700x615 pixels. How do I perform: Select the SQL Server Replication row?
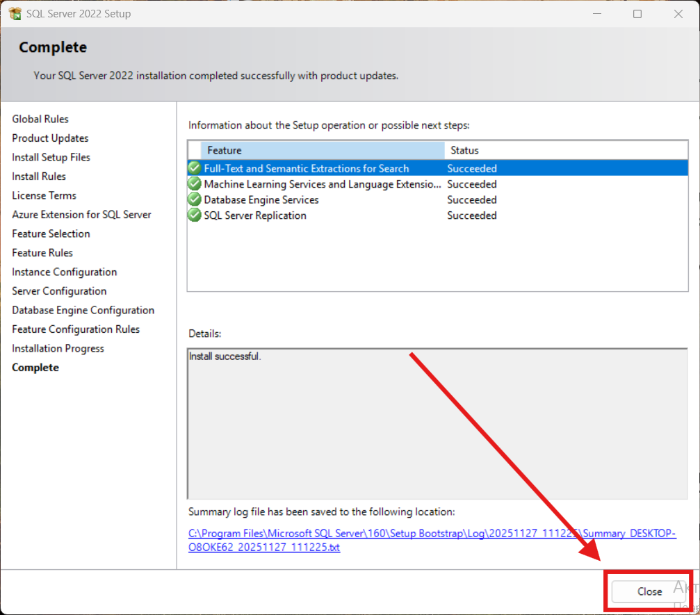click(x=255, y=215)
